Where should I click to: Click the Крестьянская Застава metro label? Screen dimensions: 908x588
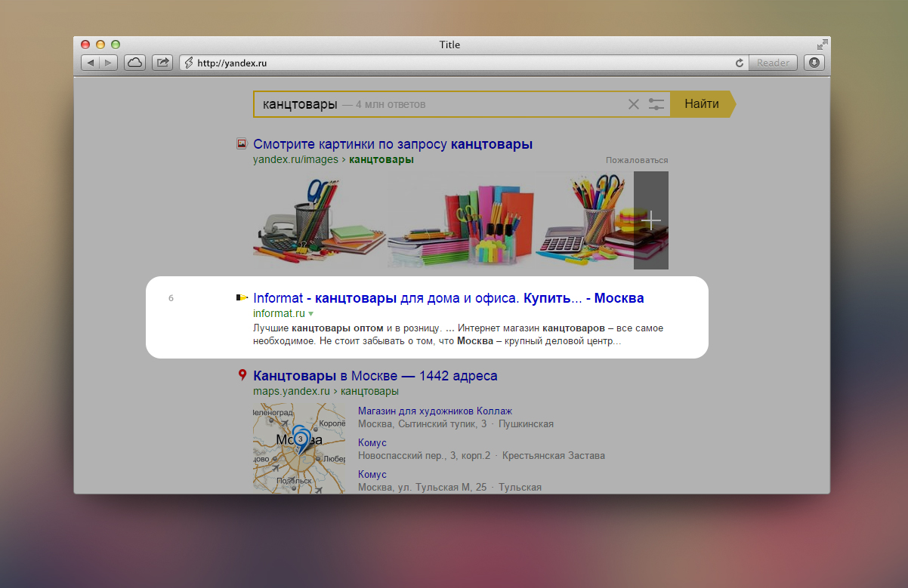[553, 456]
